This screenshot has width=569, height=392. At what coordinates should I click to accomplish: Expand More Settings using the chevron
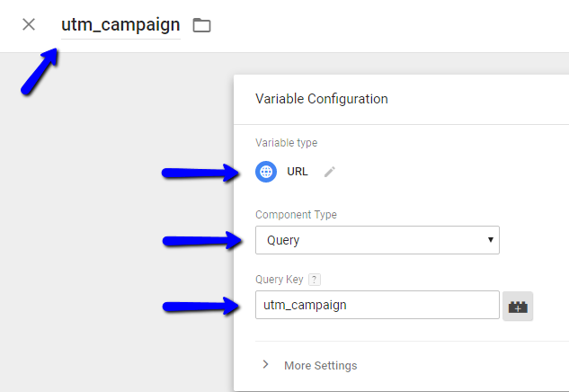coord(265,365)
